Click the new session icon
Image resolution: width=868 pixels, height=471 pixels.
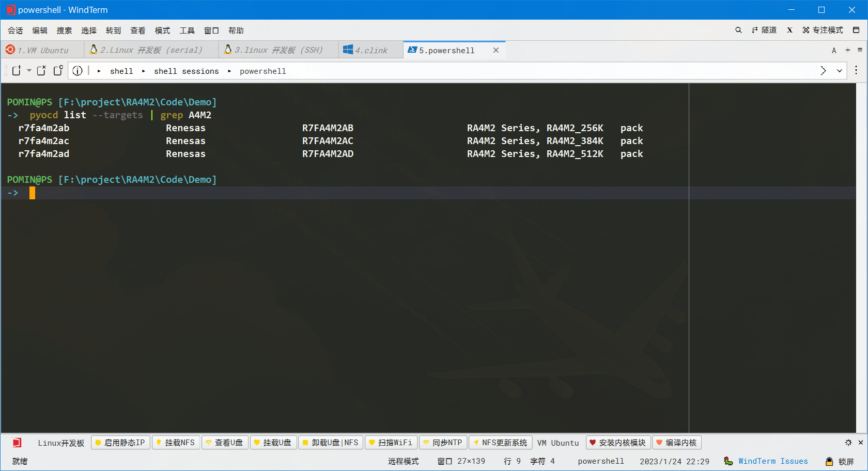(x=17, y=71)
